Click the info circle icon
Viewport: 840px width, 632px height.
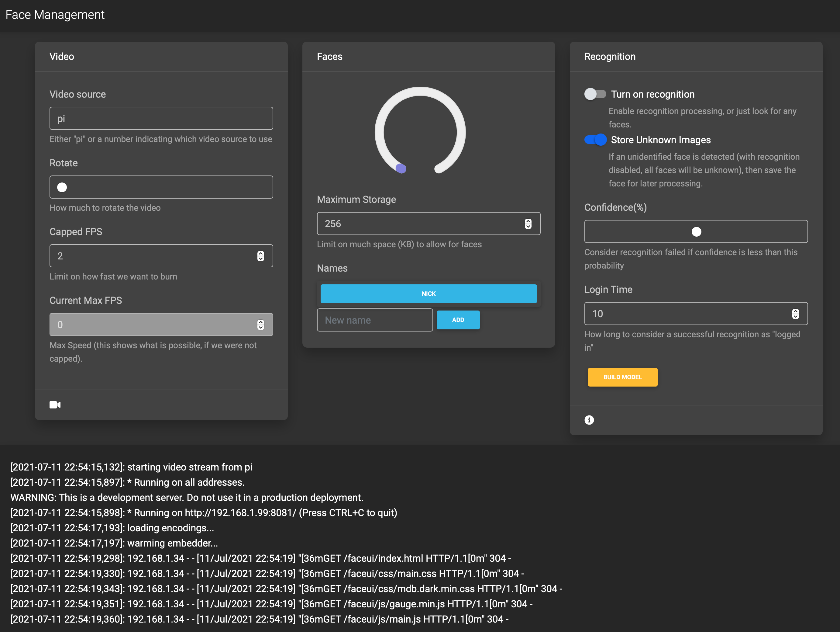589,420
